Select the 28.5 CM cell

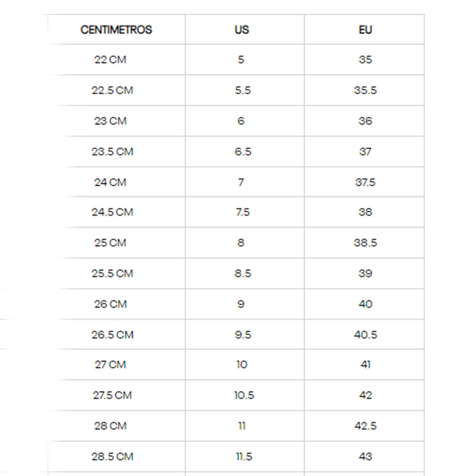[x=116, y=456]
